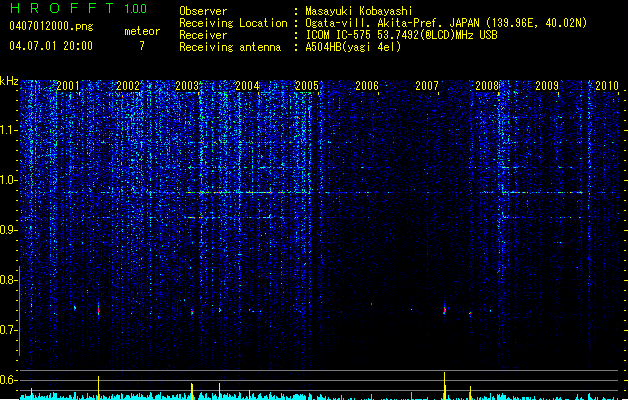This screenshot has width=629, height=400.
Task: Click the 'Observer' field label
Action: [203, 11]
